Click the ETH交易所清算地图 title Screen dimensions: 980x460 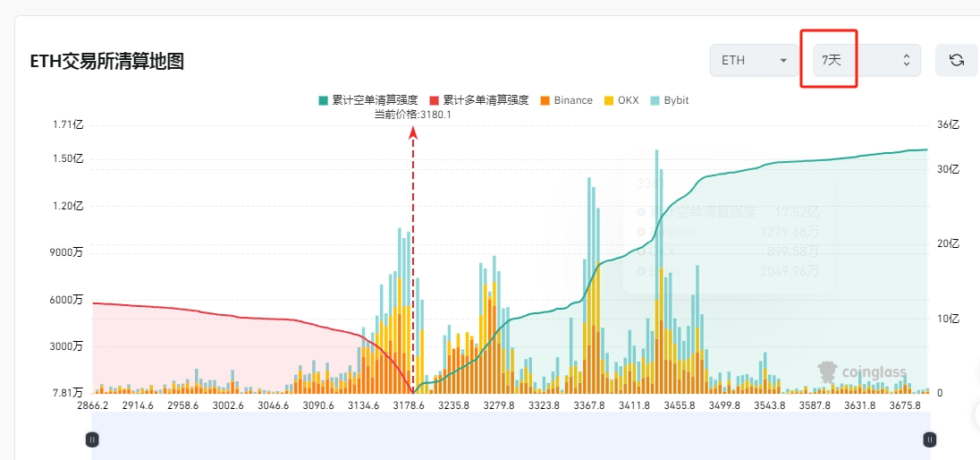pos(107,61)
